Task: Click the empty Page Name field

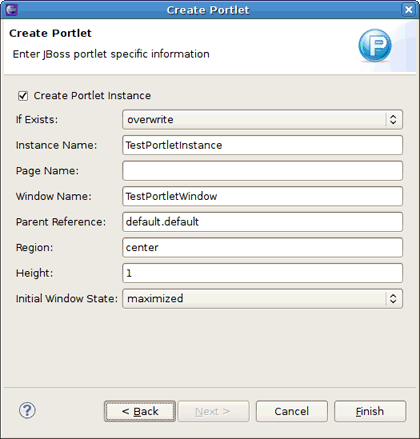Action: click(262, 171)
